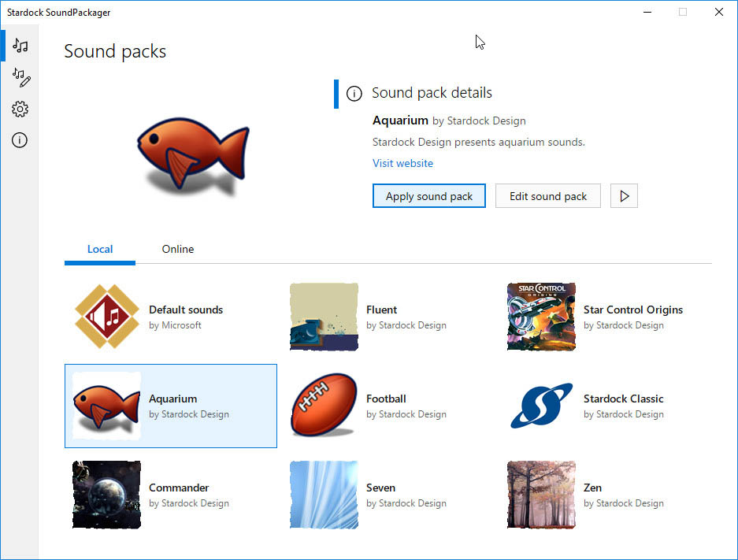Select the Star Control Origins thumbnail

point(541,317)
